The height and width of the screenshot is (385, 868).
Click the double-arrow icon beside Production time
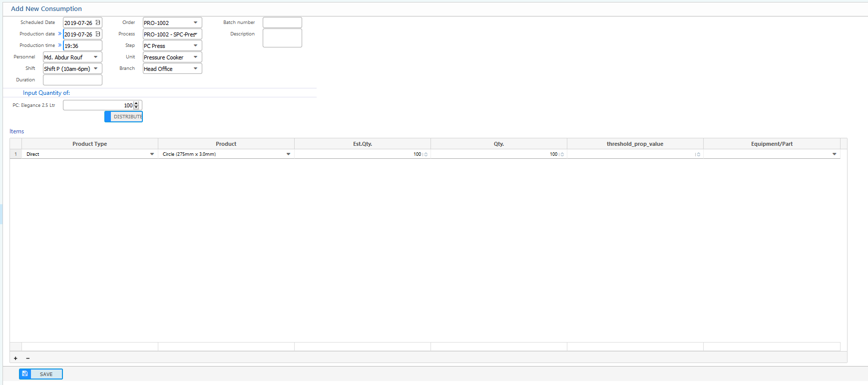59,45
